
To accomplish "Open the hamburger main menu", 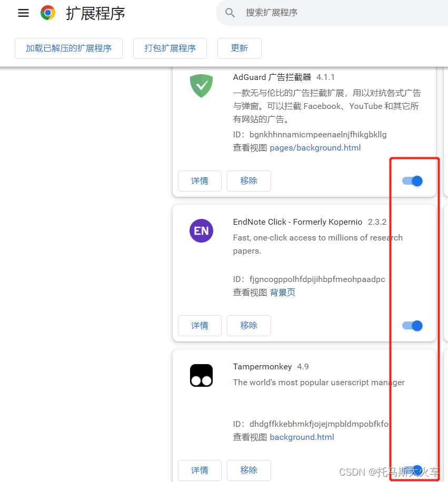I will click(x=23, y=13).
